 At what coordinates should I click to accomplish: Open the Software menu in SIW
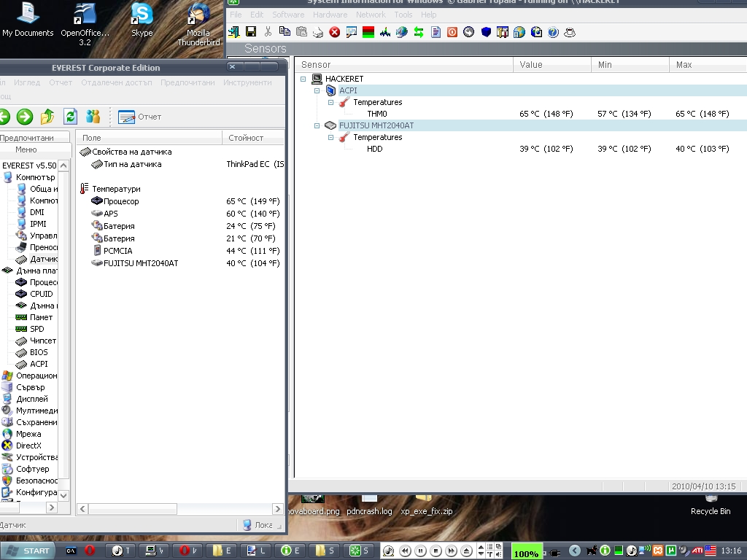coord(288,15)
